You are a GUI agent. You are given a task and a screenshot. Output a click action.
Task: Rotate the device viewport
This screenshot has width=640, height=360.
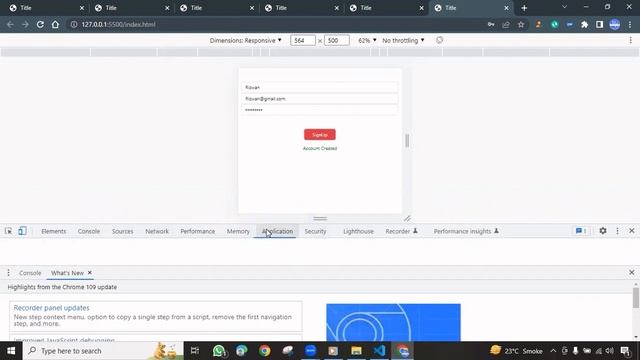439,40
